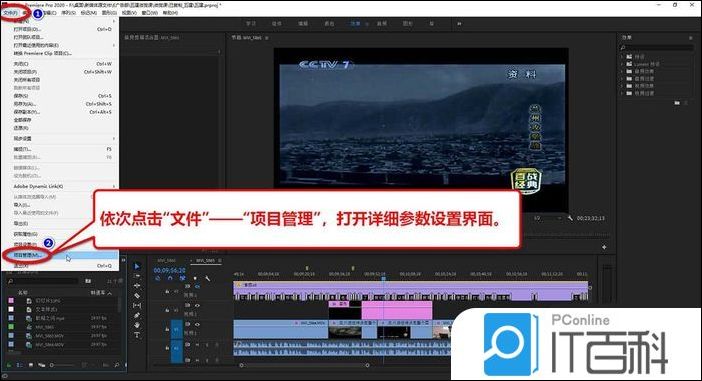702x381 pixels.
Task: Toggle Linked Selection icon in timeline
Action: (182, 278)
